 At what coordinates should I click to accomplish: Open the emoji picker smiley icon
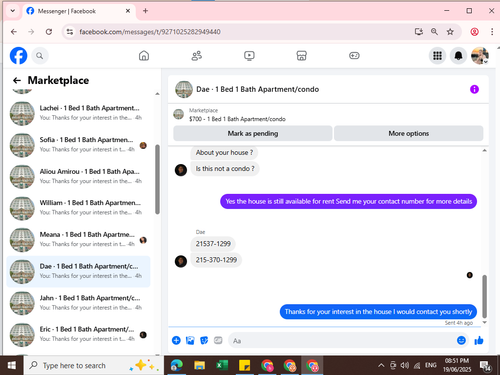[x=461, y=340]
